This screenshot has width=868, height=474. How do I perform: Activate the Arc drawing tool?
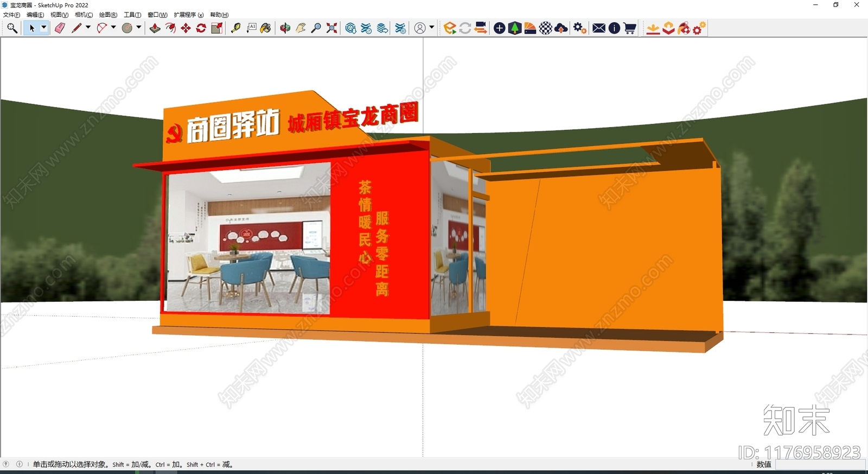(x=102, y=28)
